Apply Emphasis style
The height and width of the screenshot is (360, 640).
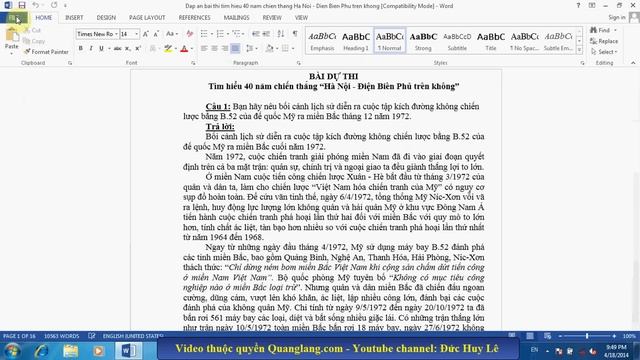(x=322, y=41)
